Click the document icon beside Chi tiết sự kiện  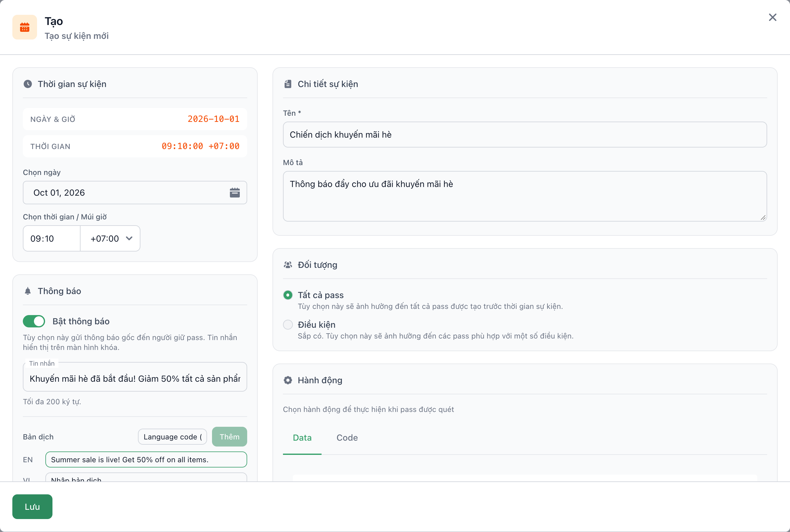point(288,84)
